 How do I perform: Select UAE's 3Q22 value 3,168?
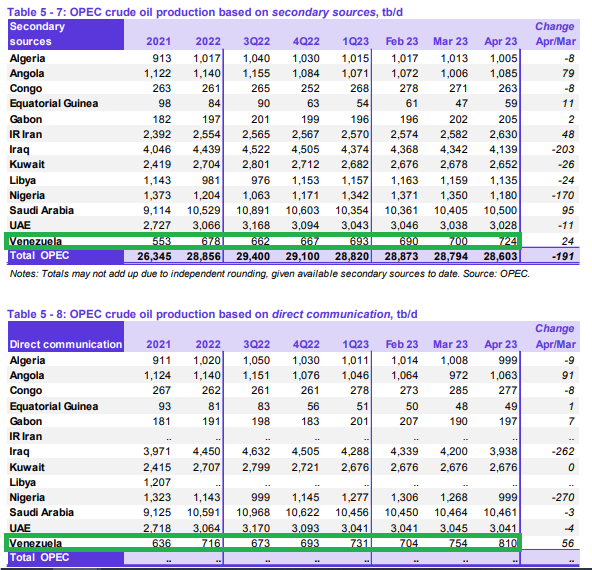pos(256,226)
